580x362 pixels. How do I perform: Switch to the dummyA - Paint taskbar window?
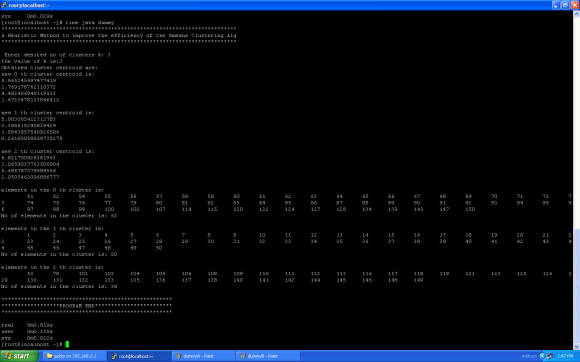point(203,356)
